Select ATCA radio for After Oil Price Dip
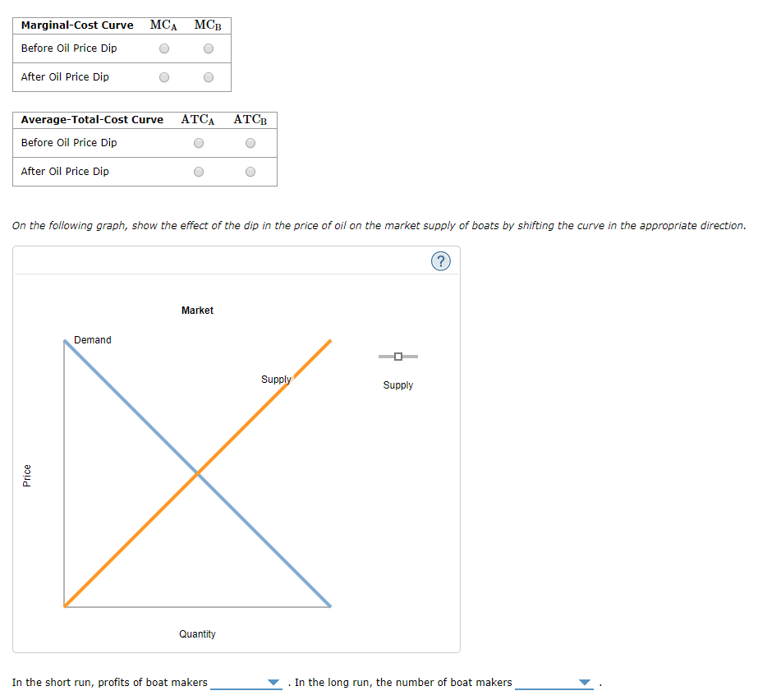The width and height of the screenshot is (758, 700). pyautogui.click(x=198, y=171)
